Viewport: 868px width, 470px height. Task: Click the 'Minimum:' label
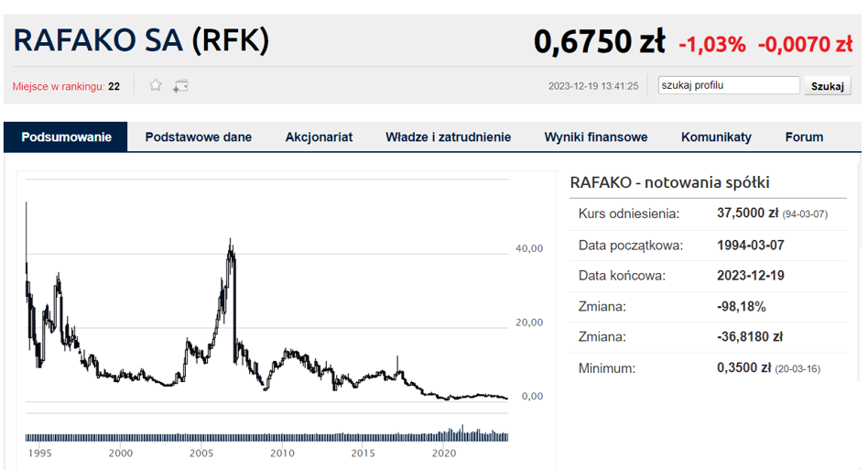[607, 368]
